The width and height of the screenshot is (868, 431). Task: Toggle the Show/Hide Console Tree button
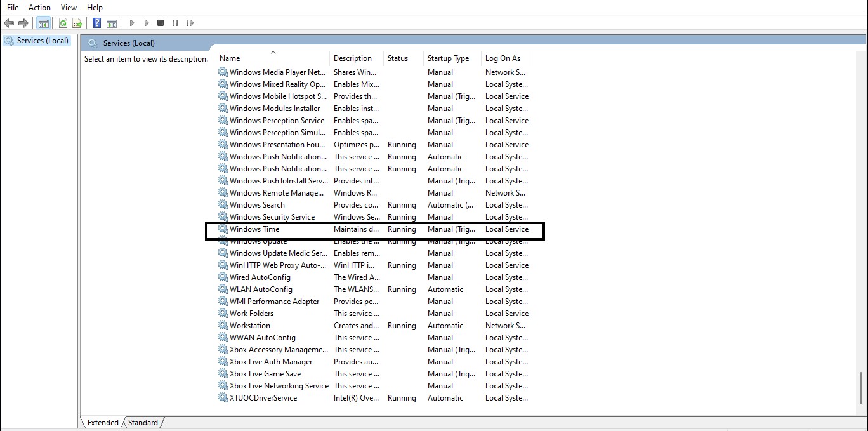[x=43, y=23]
